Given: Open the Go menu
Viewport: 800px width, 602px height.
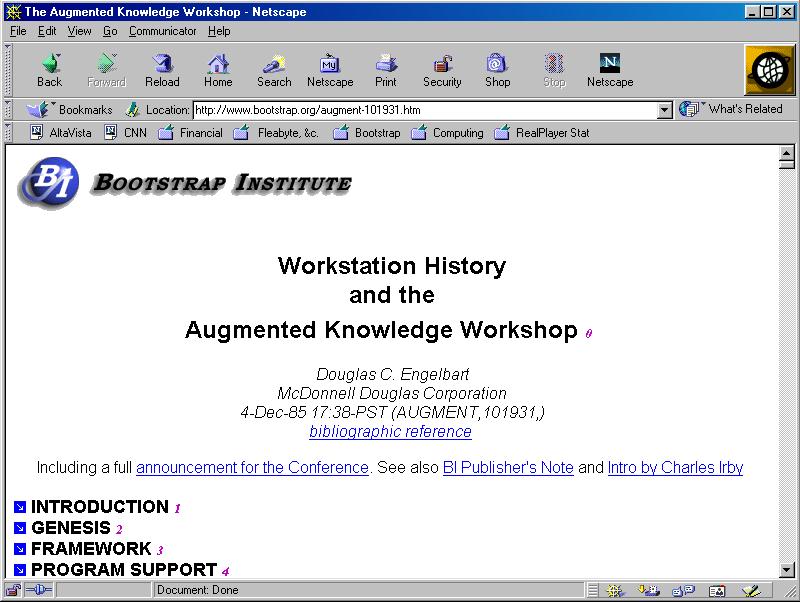Looking at the screenshot, I should point(110,31).
